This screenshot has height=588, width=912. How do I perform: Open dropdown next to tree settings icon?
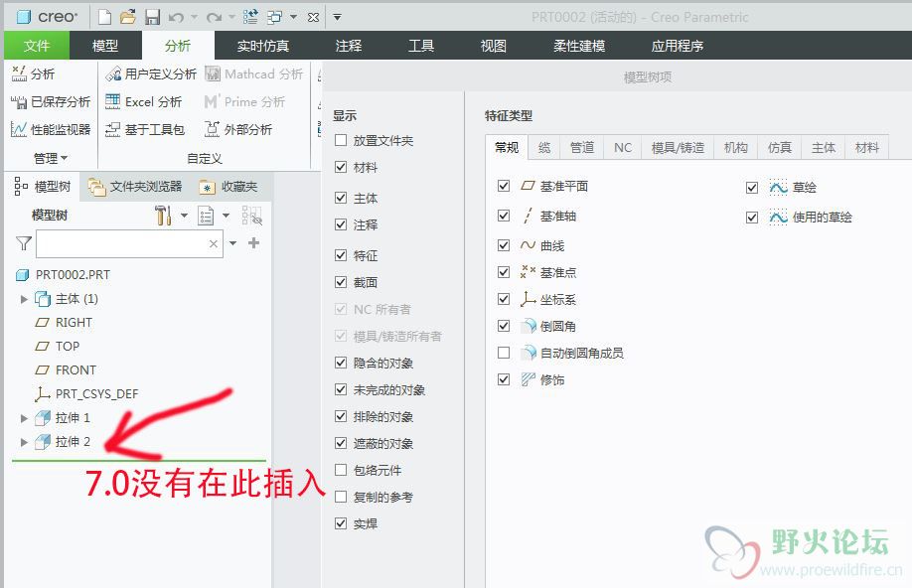tap(184, 216)
